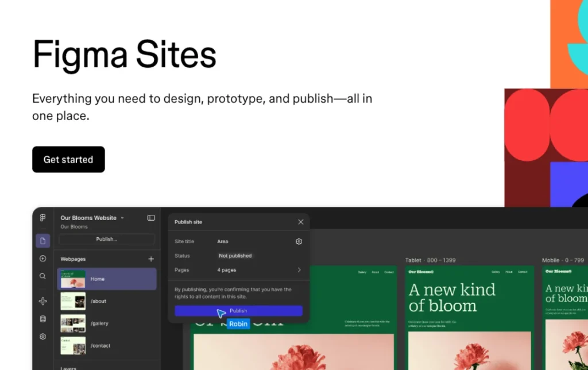Viewport: 588px width, 370px height.
Task: Open site settings gear in Publish dialog
Action: click(299, 241)
